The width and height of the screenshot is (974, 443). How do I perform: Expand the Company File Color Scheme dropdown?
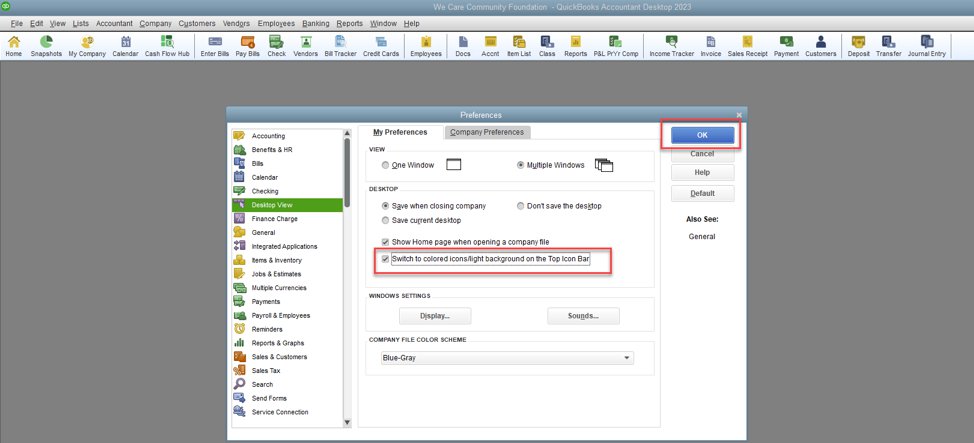(x=627, y=358)
